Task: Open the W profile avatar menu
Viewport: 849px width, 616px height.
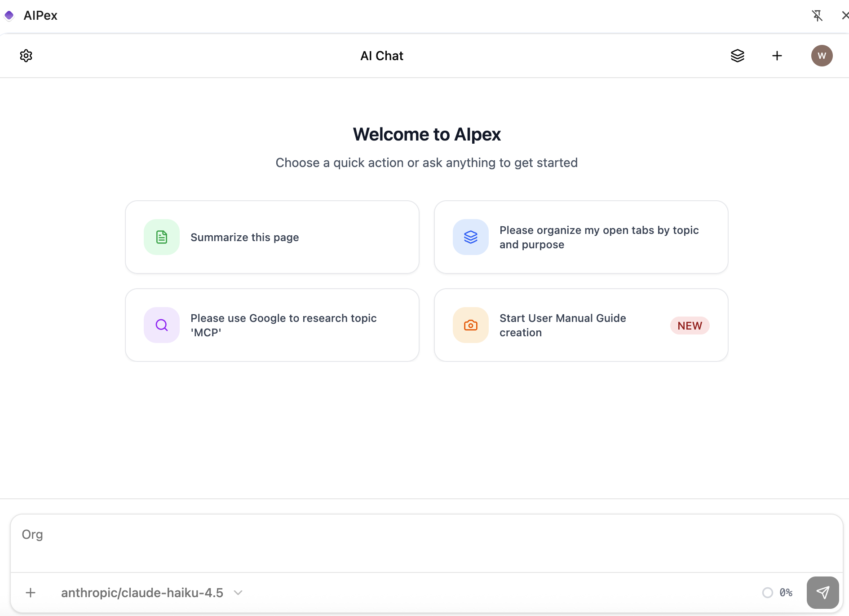Action: pos(822,55)
